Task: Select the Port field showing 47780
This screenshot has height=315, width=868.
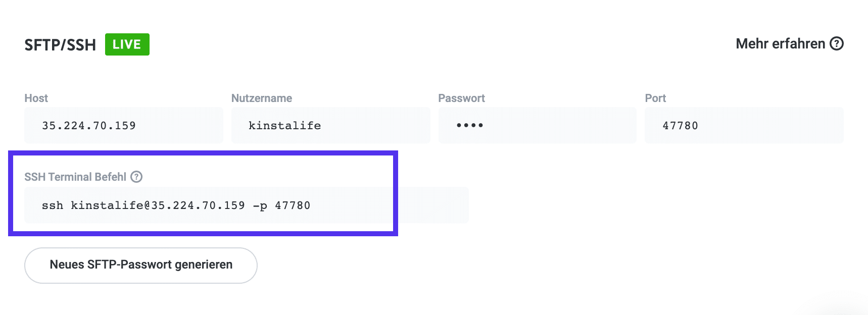Action: point(743,125)
